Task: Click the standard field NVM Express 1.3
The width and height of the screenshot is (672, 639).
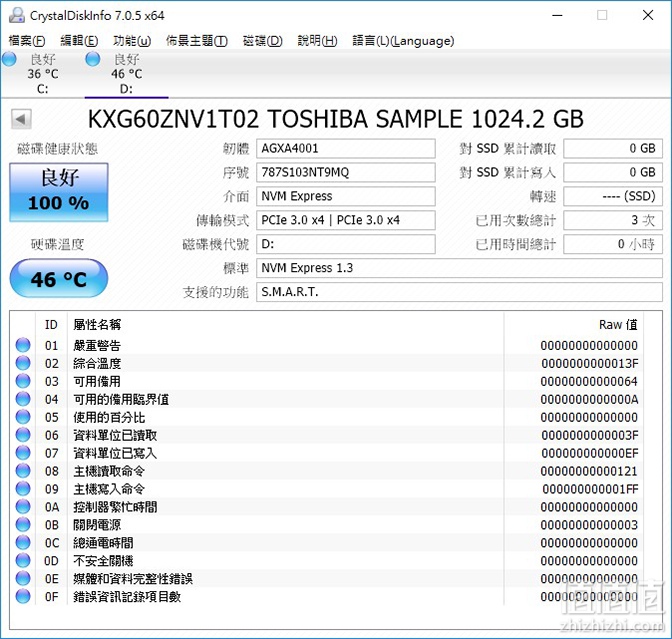Action: click(x=459, y=268)
